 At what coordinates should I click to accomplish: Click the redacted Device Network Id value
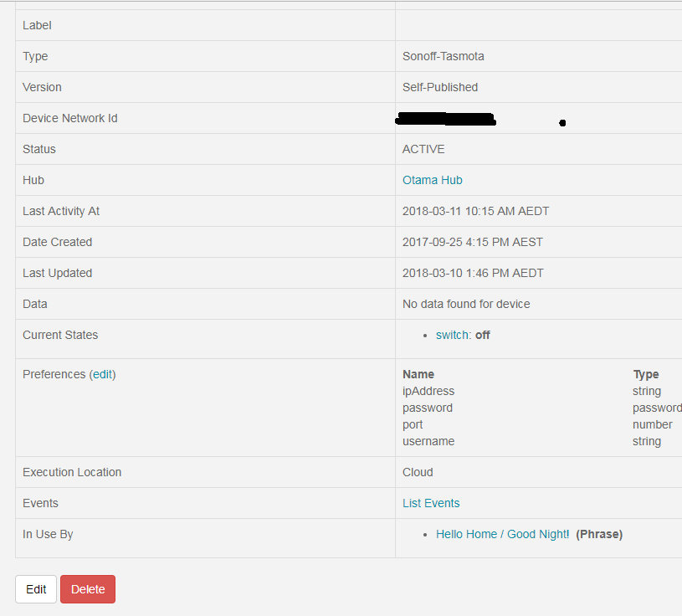(445, 118)
